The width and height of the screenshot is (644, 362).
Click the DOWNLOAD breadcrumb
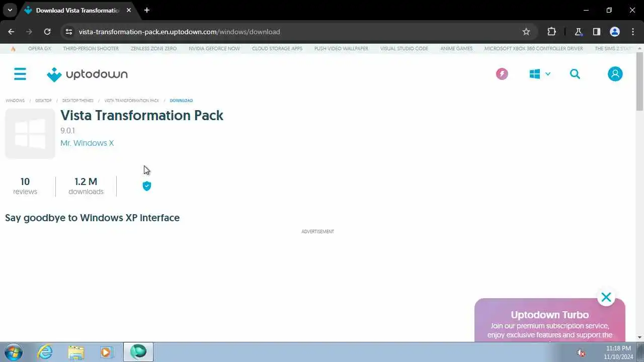pyautogui.click(x=181, y=101)
